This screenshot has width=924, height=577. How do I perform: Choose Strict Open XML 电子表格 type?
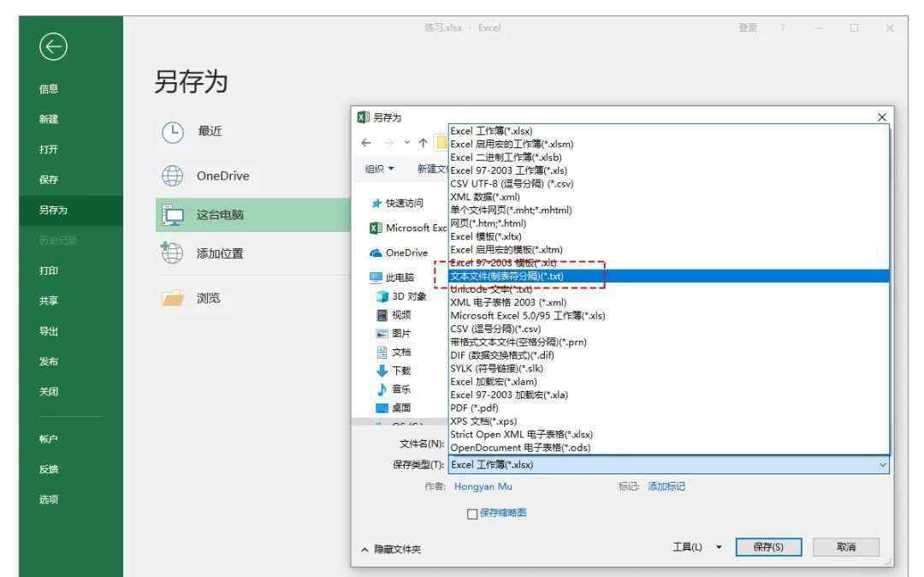[669, 434]
